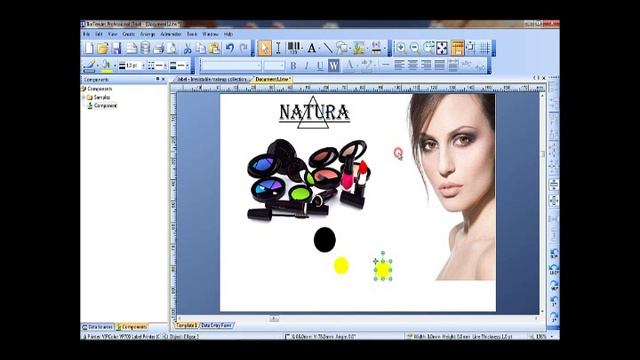The height and width of the screenshot is (360, 640).
Task: Select the Barcode creation tool
Action: [x=293, y=48]
